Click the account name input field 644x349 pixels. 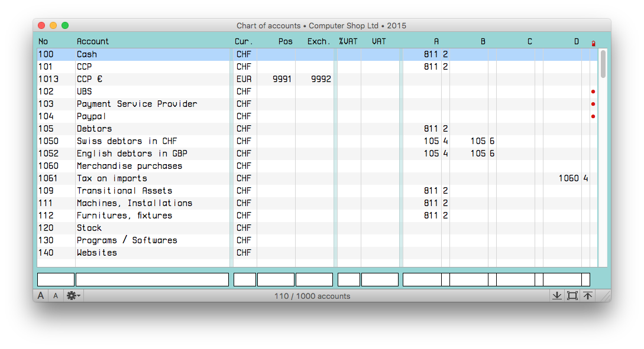click(x=153, y=280)
